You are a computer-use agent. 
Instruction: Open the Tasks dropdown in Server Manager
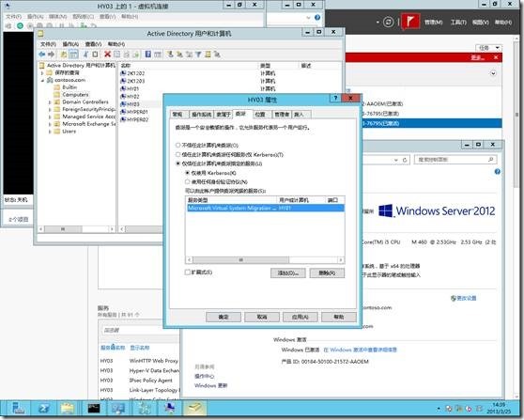[489, 48]
